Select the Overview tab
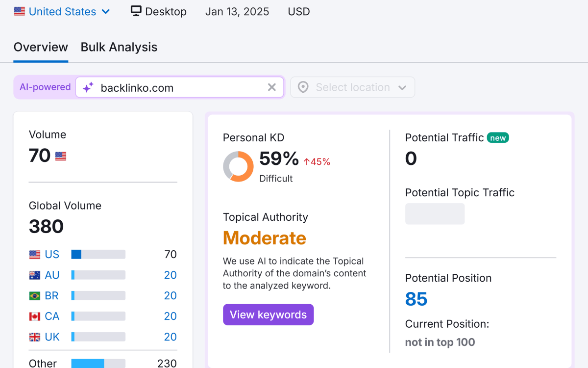Viewport: 588px width, 368px height. (41, 47)
